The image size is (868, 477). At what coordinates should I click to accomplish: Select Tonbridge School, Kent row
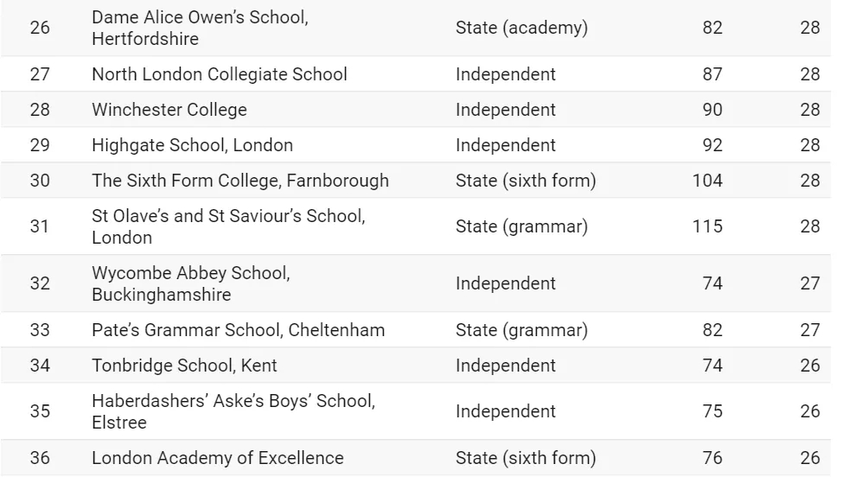(415, 366)
